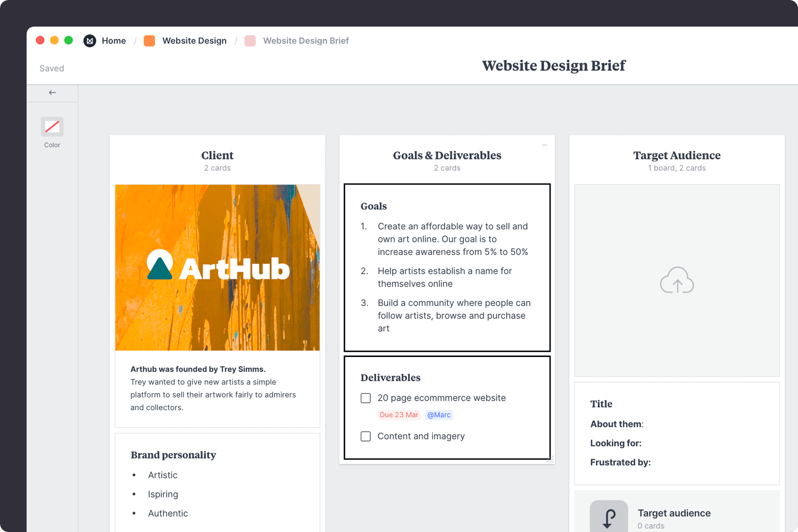Click the orange Website Design board icon
The width and height of the screenshot is (798, 532).
(x=149, y=40)
